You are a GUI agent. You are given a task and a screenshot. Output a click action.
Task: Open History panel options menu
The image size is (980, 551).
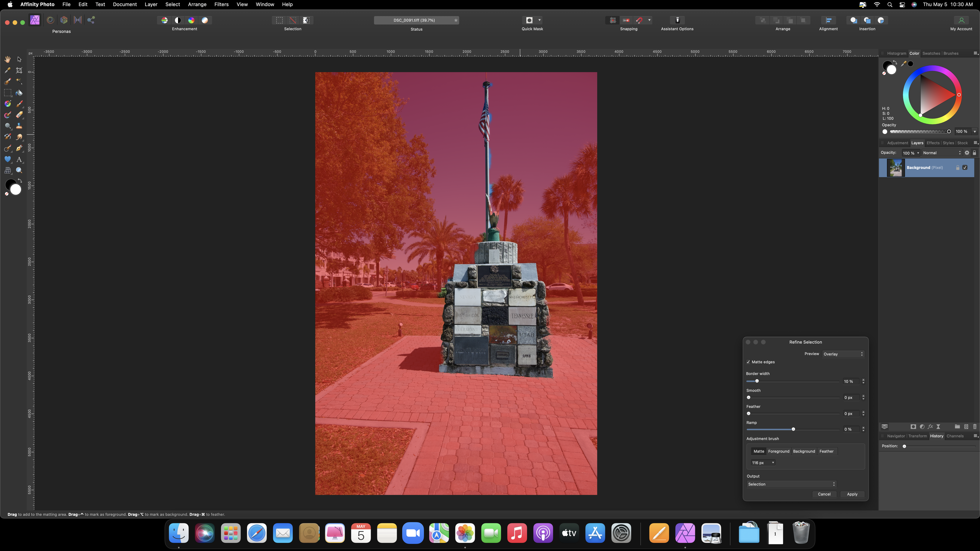point(975,436)
